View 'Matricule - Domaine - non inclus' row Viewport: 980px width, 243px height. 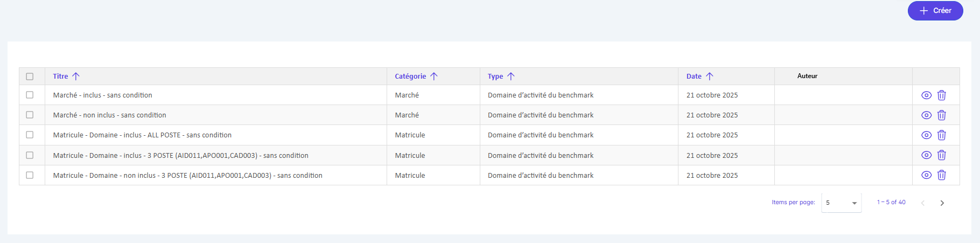coord(926,175)
